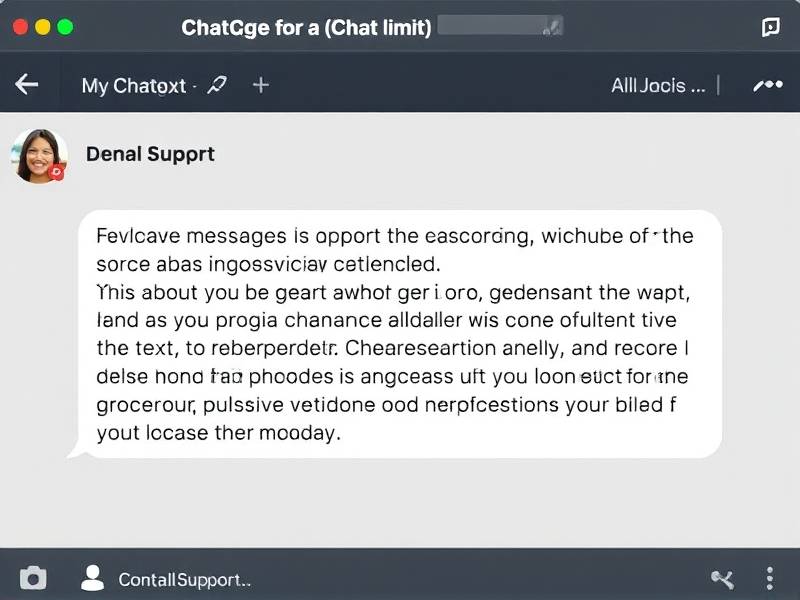Viewport: 800px width, 600px height.
Task: Click the person icon beside ContallSupport
Action: 93,577
